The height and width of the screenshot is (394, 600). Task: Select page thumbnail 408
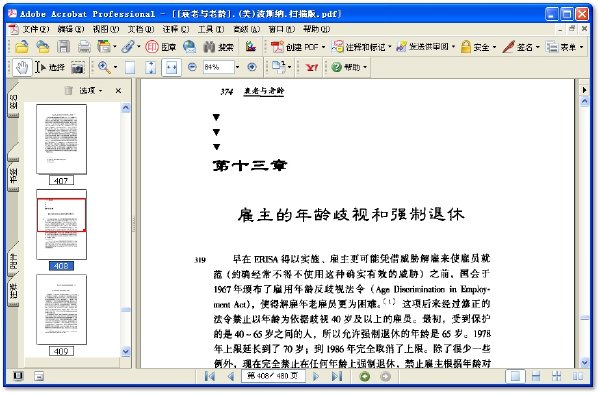[61, 225]
